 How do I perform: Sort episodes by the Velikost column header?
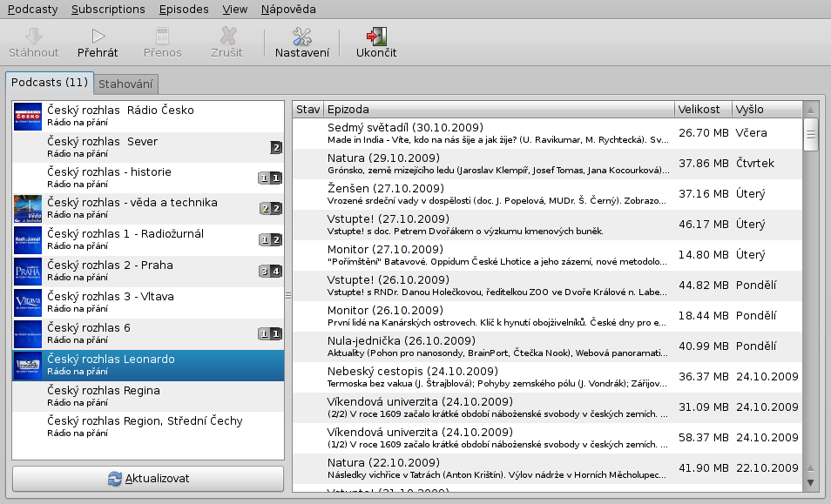[x=703, y=110]
